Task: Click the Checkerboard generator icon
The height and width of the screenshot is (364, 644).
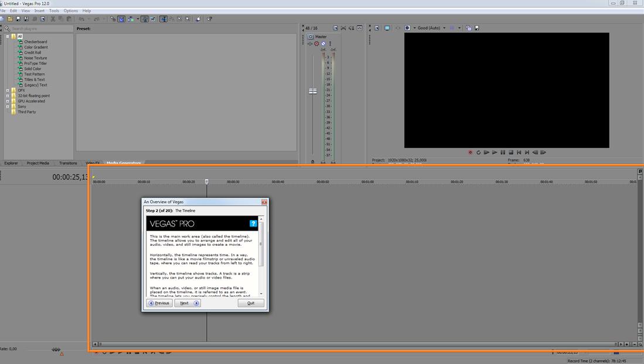Action: pyautogui.click(x=21, y=42)
